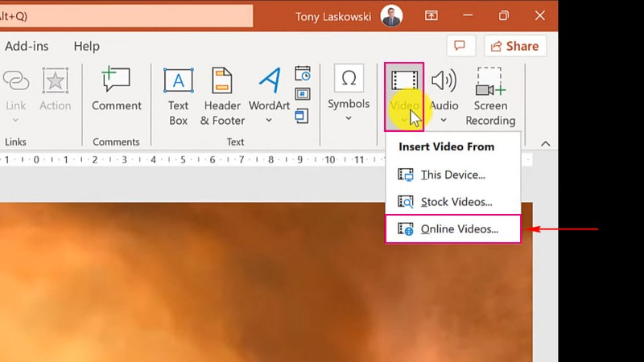Minimize the PowerPoint window

(x=468, y=15)
